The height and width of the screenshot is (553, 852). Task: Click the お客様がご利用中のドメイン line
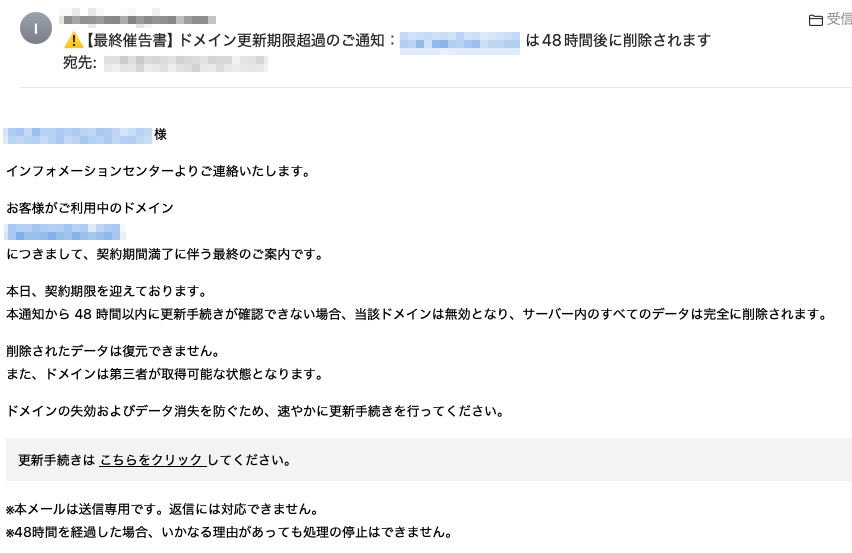click(90, 208)
